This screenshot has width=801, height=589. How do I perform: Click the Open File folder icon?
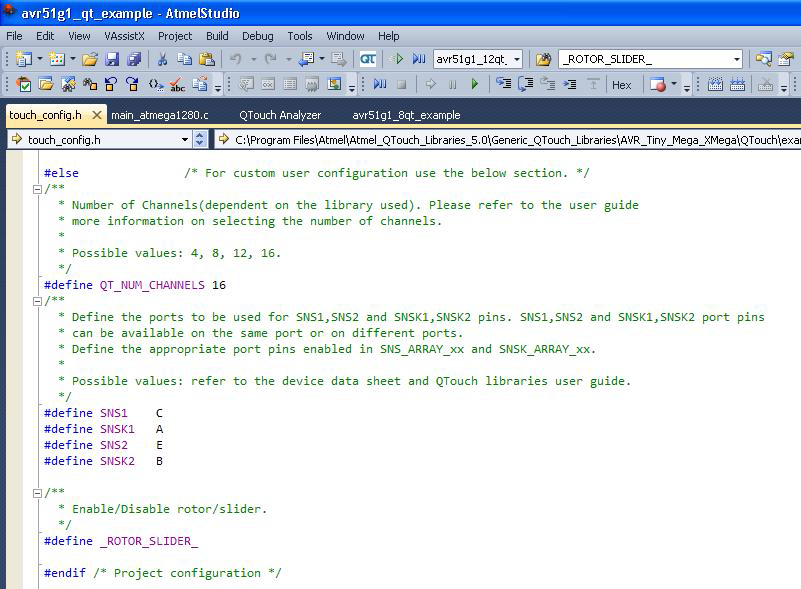pos(90,60)
